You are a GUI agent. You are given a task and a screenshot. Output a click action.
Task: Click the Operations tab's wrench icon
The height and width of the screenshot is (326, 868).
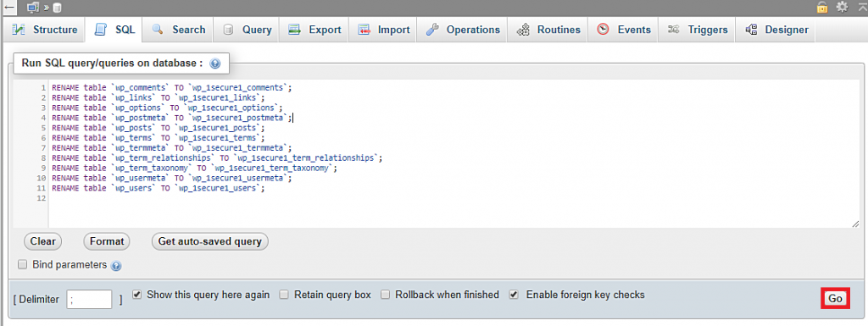coord(432,30)
